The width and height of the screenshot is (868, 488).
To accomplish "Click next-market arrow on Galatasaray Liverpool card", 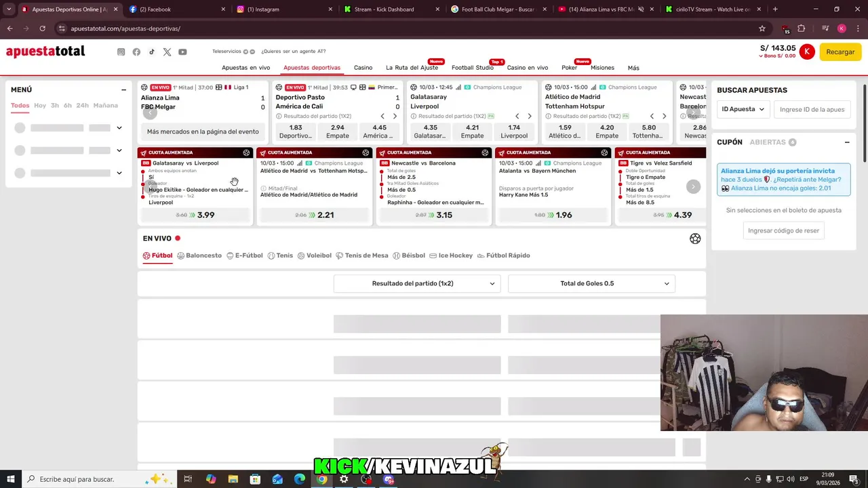I will click(x=529, y=116).
